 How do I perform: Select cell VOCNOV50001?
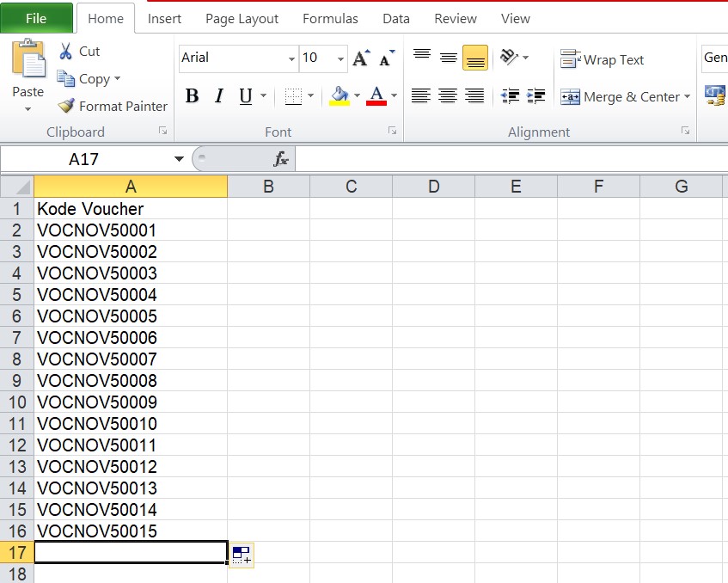point(131,230)
